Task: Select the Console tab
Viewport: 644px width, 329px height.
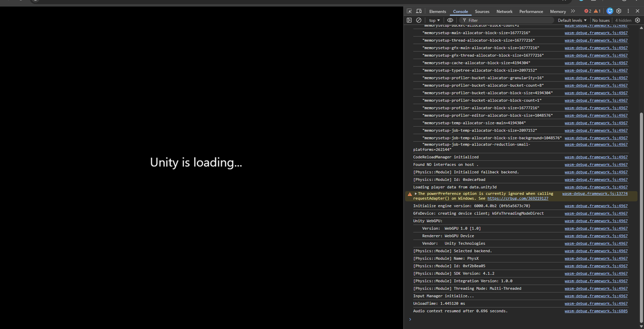Action: (x=460, y=11)
